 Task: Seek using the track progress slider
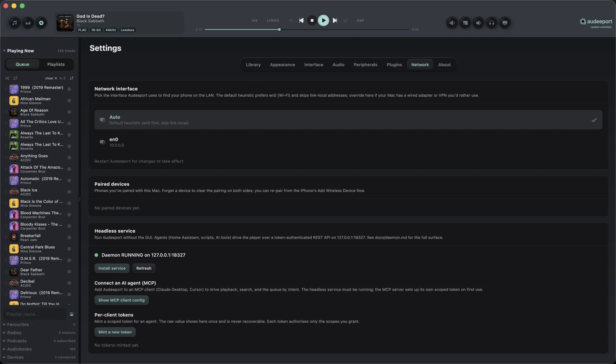pyautogui.click(x=307, y=30)
